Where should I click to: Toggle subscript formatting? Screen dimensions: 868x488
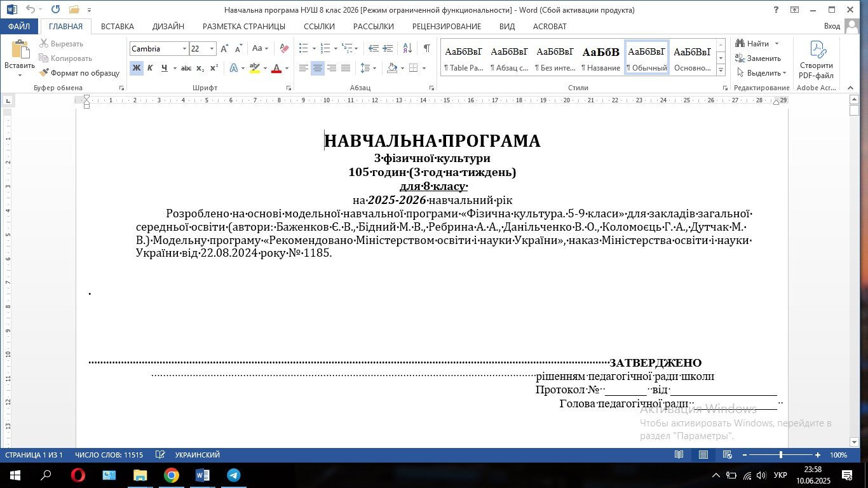[200, 68]
